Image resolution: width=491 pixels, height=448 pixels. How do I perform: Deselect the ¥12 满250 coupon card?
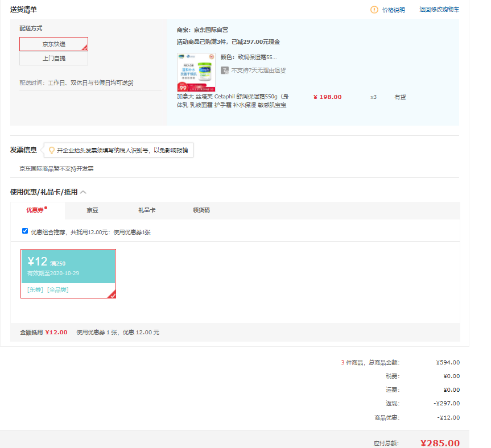[x=68, y=273]
